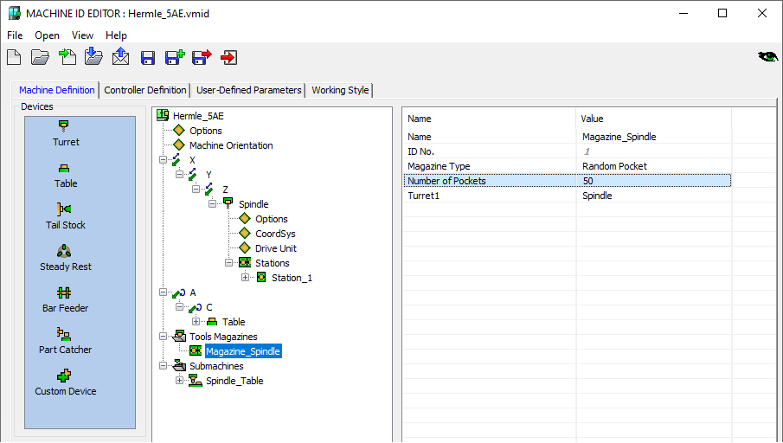Select the Steady Rest device
This screenshot has height=443, width=783.
pos(65,258)
